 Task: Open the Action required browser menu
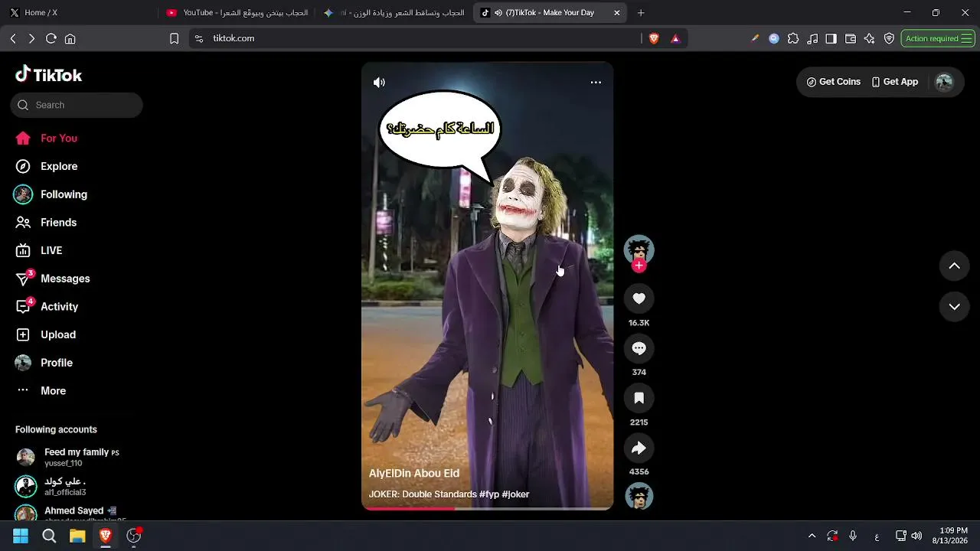(x=938, y=38)
